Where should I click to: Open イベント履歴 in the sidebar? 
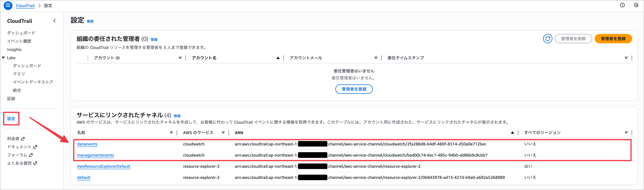tap(19, 41)
